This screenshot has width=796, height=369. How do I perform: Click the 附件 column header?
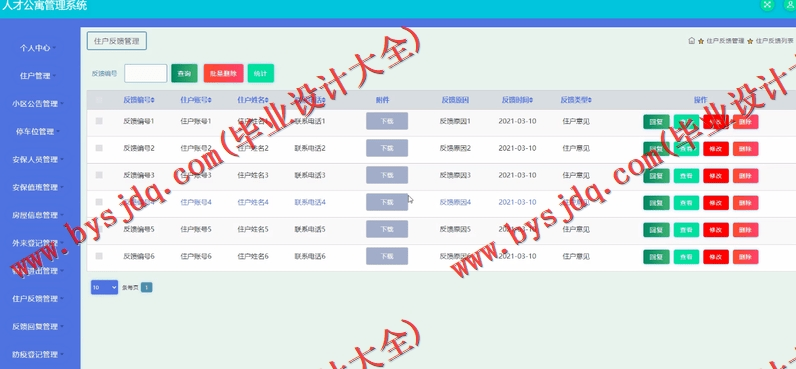click(383, 100)
